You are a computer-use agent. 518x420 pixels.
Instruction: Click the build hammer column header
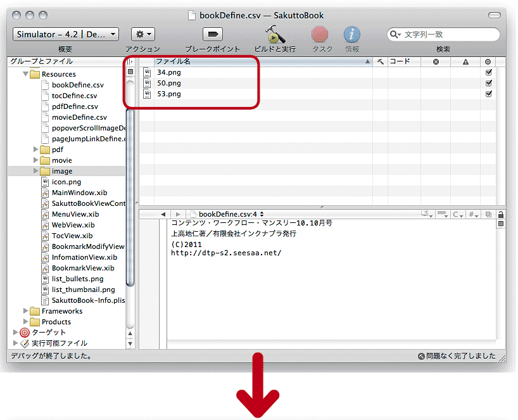coord(380,61)
